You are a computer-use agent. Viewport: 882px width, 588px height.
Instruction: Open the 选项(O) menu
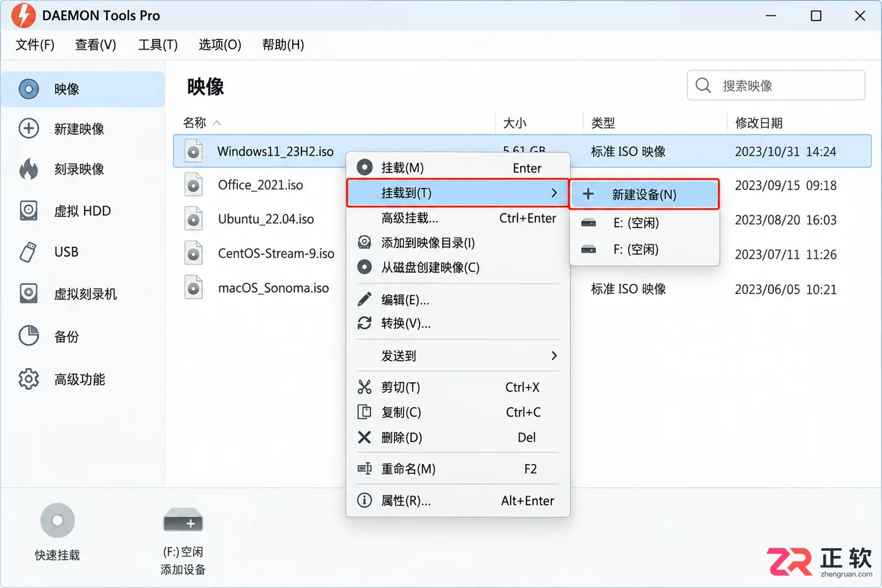pos(220,45)
